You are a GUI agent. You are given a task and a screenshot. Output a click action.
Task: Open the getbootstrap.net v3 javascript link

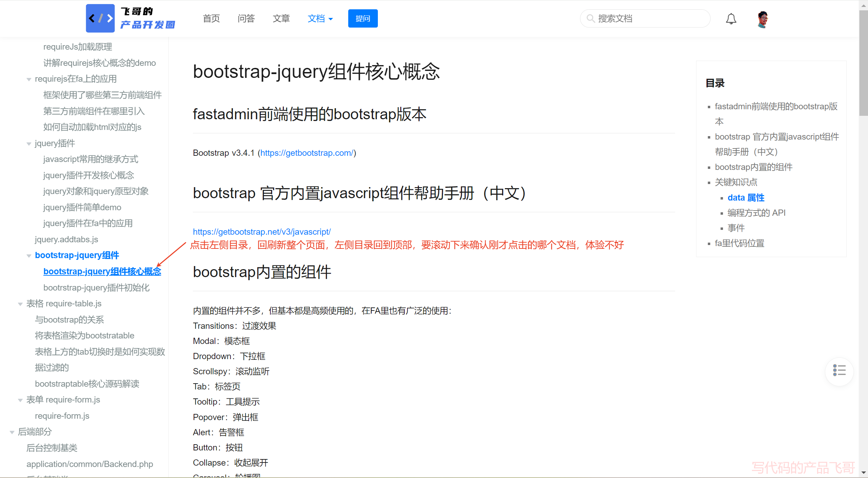coord(261,232)
